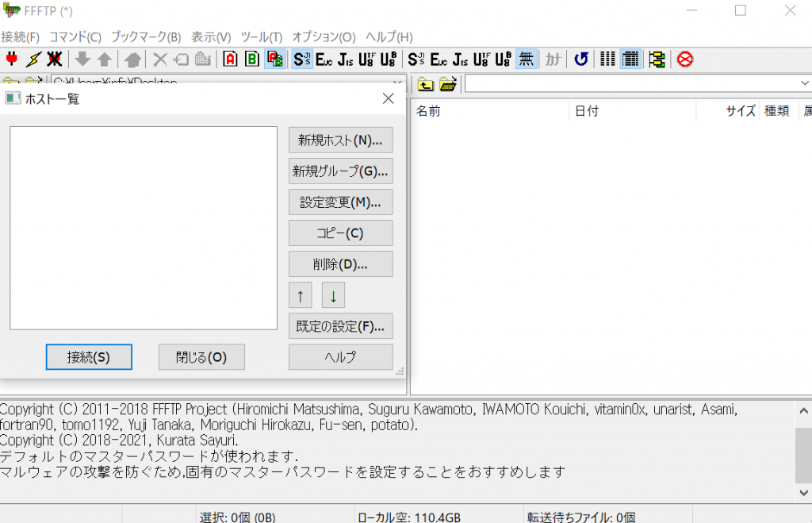Click the 新規ホスト(N)... button
This screenshot has height=523, width=812.
point(341,140)
